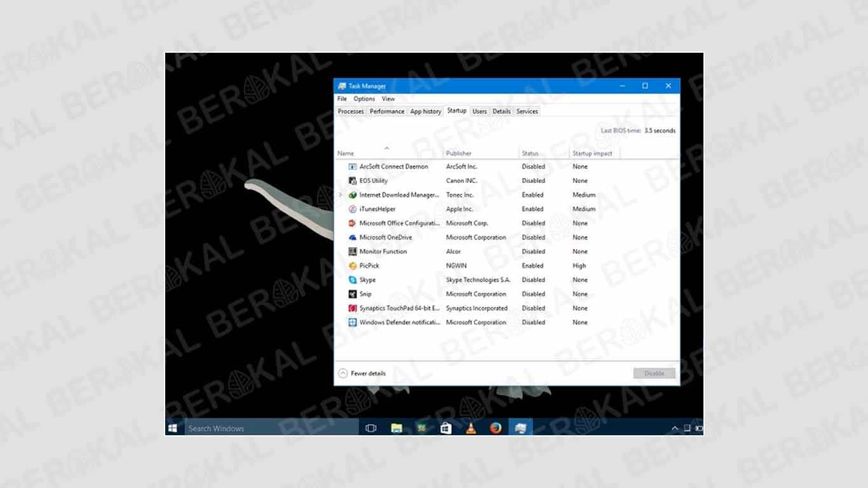868x488 pixels.
Task: Show hidden system tray icons
Action: pos(675,429)
